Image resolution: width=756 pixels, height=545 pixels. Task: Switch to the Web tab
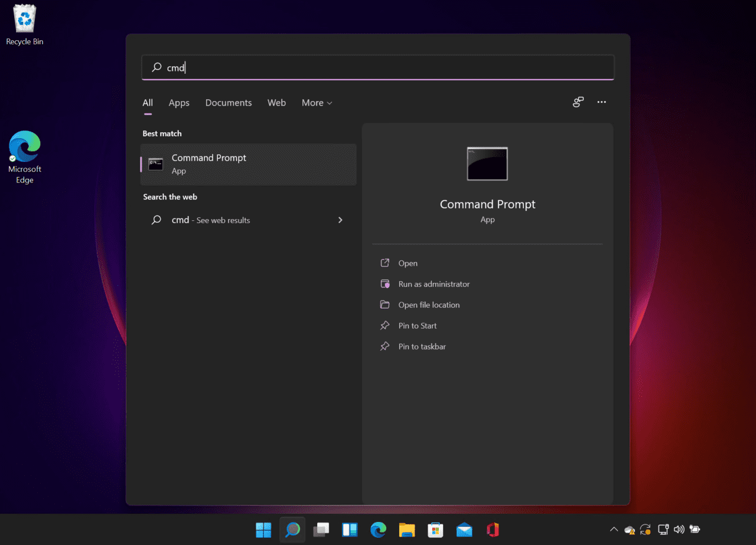[x=276, y=103]
